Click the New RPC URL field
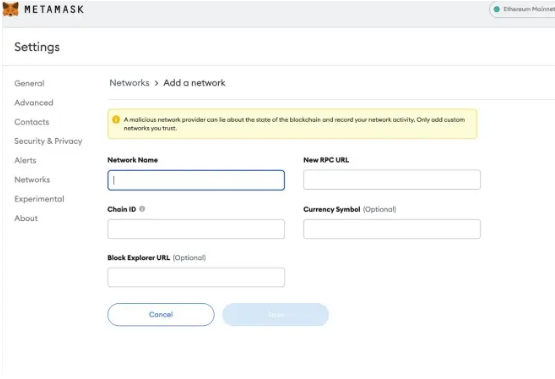 [x=392, y=180]
